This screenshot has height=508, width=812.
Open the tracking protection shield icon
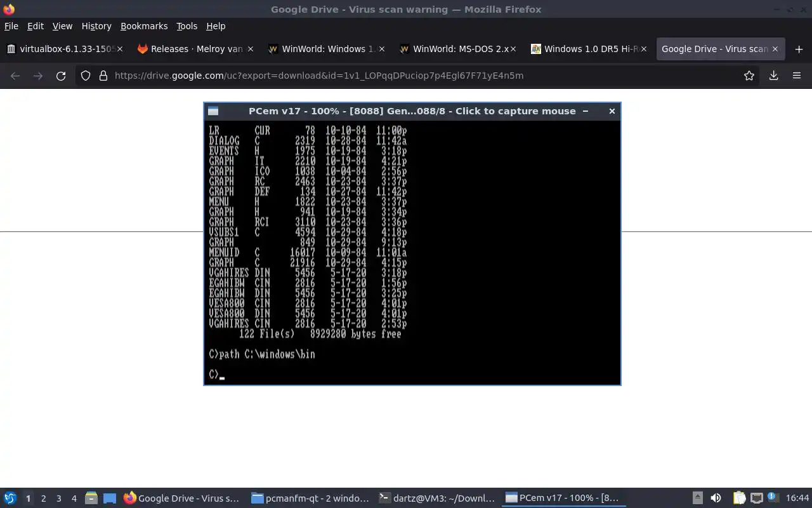[86, 76]
